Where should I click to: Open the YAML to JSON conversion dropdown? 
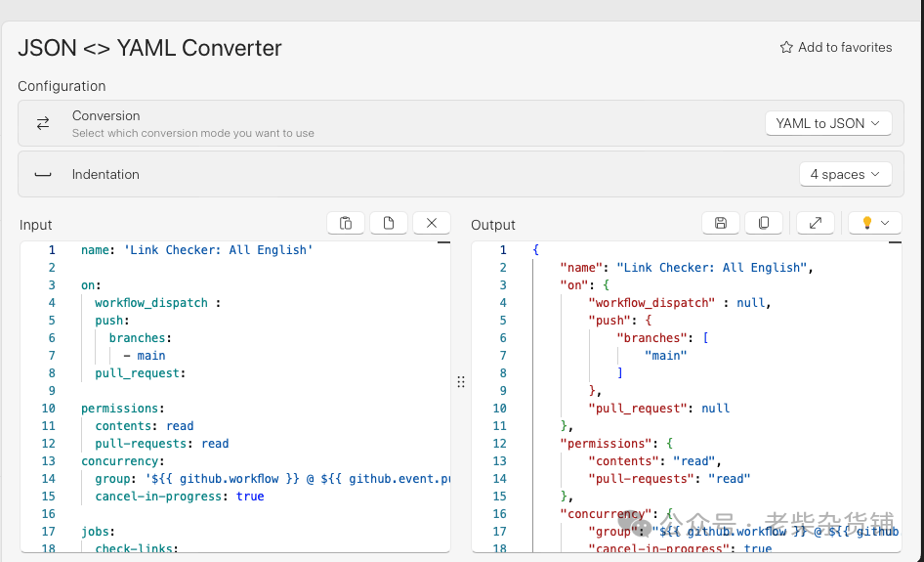(828, 123)
